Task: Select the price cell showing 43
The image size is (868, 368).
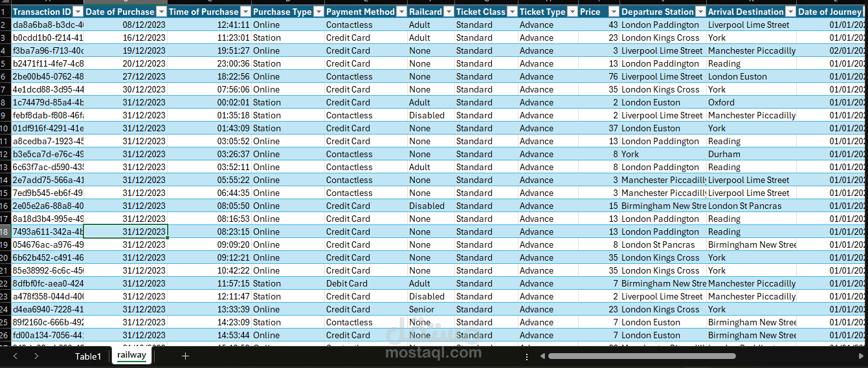Action: pyautogui.click(x=599, y=25)
